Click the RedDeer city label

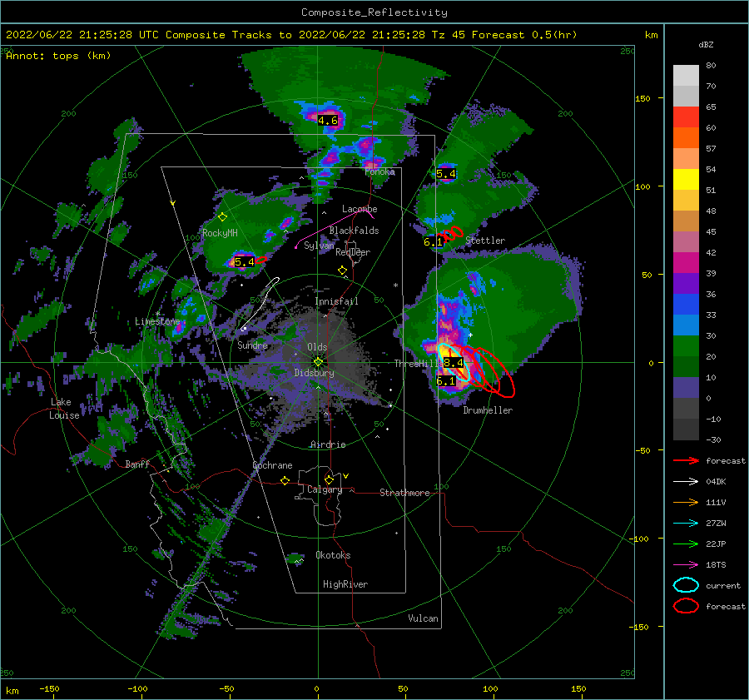point(353,252)
